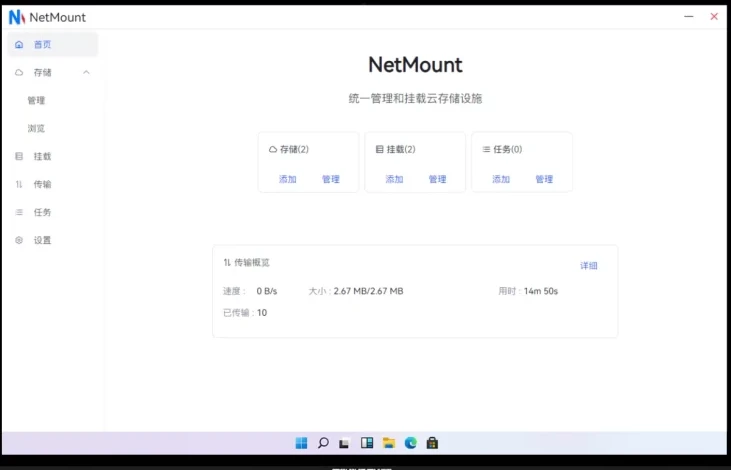731x470 pixels.
Task: Open Microsoft Store from the taskbar
Action: coord(432,443)
